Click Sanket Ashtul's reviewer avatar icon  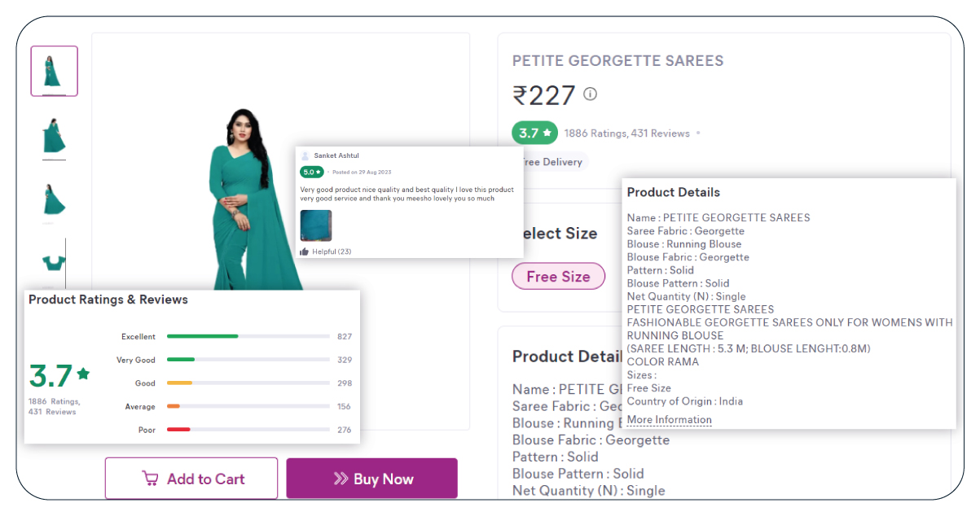(x=305, y=155)
